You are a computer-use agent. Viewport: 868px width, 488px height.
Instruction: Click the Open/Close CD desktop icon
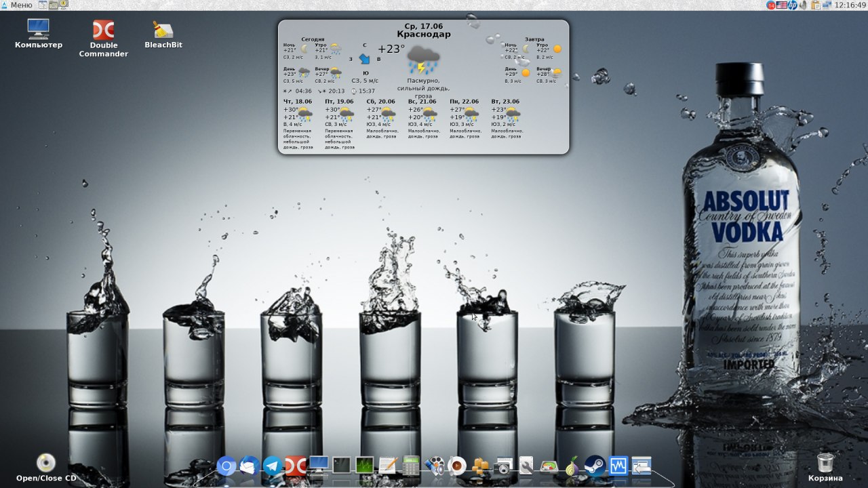[46, 463]
